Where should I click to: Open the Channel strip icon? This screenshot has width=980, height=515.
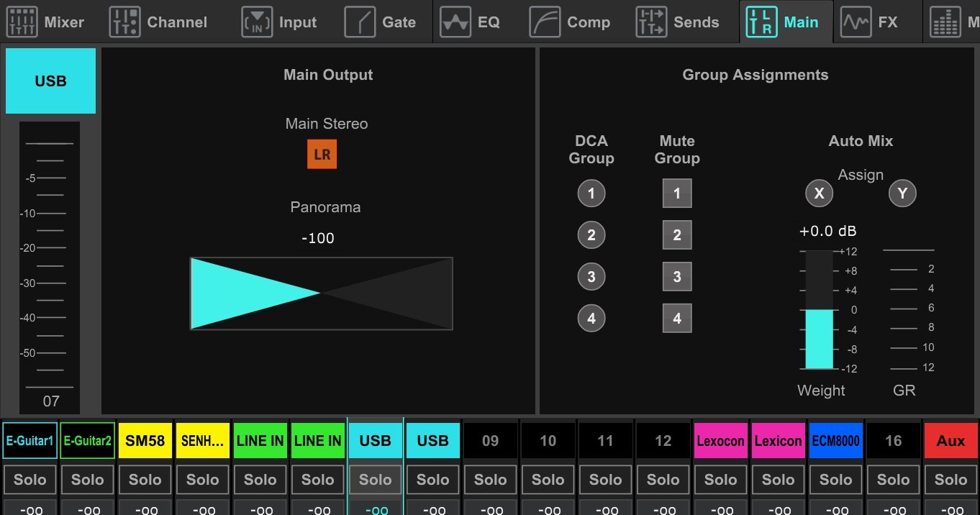[124, 22]
